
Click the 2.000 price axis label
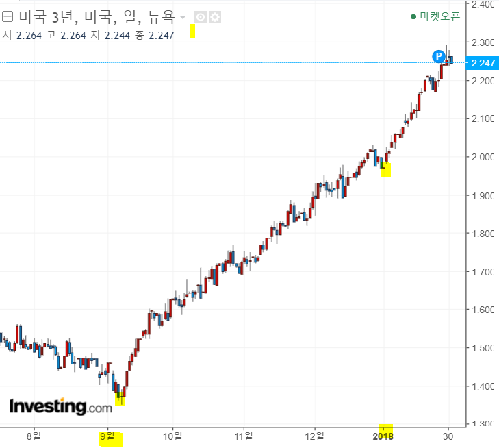[483, 157]
